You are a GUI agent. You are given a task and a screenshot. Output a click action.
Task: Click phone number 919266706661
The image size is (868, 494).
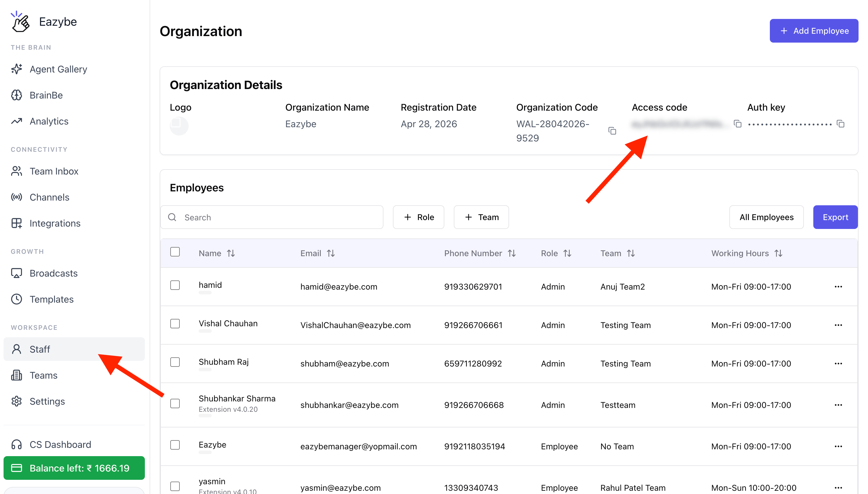(473, 325)
